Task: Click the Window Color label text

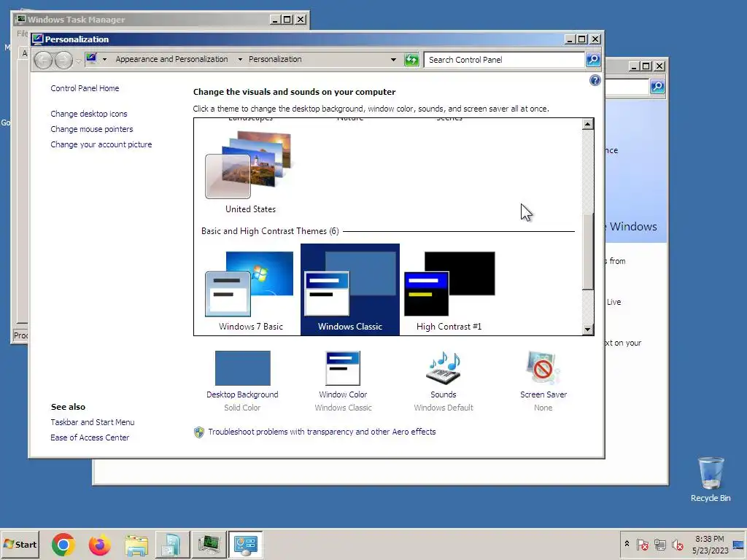Action: pos(343,394)
